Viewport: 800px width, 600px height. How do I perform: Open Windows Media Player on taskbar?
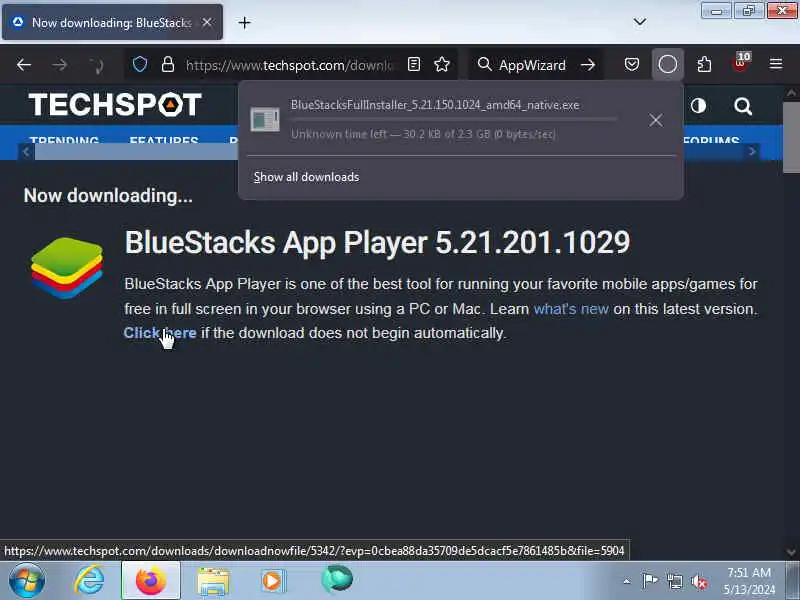pos(273,581)
